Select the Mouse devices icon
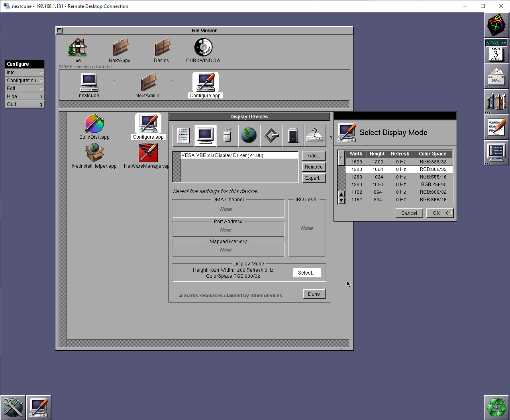This screenshot has width=510, height=420. 227,135
